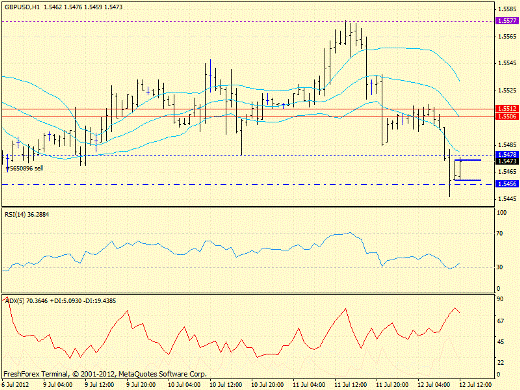Click the 1.5485 price scale value
The width and height of the screenshot is (520, 390).
[x=507, y=145]
